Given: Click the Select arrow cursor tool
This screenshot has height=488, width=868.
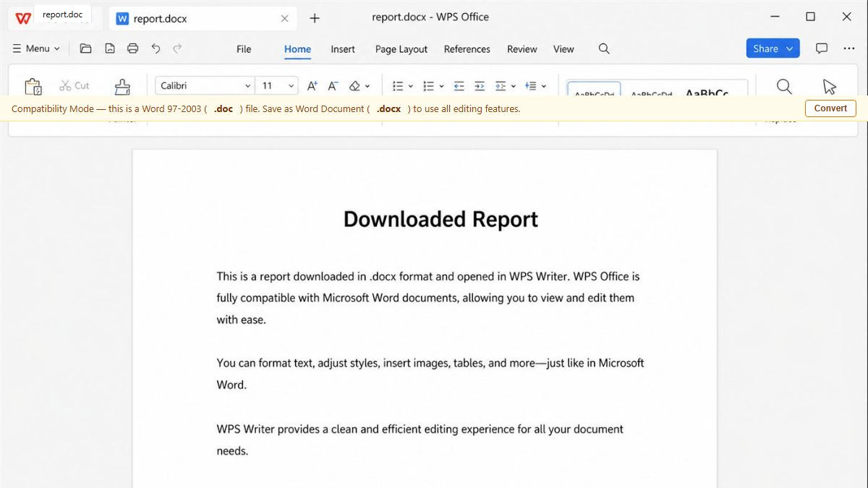Looking at the screenshot, I should (x=830, y=86).
